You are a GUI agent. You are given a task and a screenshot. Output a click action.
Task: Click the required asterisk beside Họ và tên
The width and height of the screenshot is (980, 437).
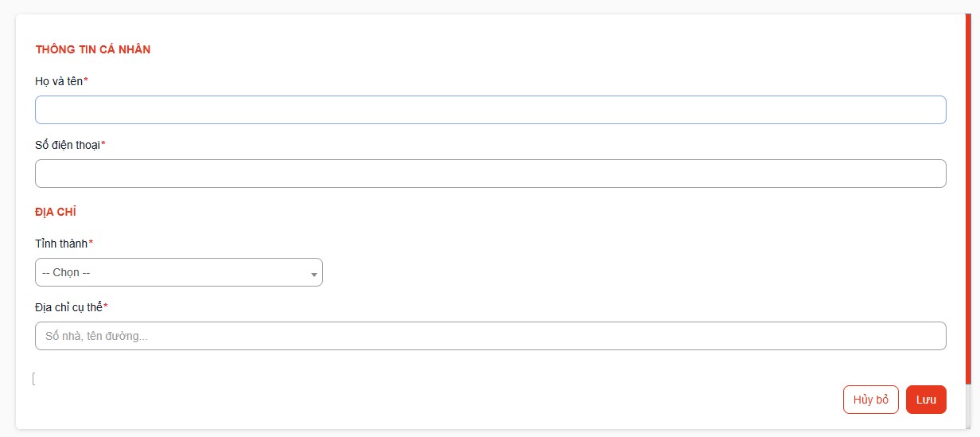pos(86,80)
